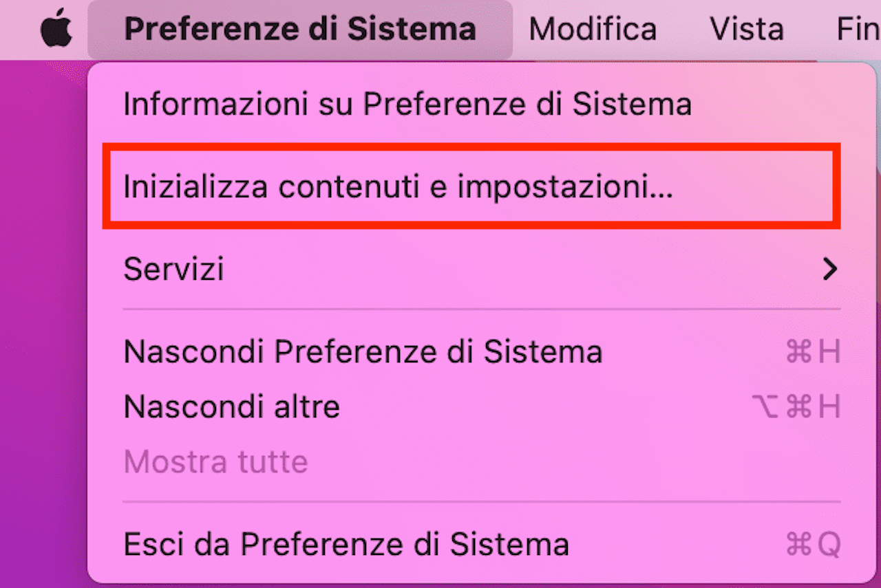Open the Apple logo menu

tap(56, 29)
